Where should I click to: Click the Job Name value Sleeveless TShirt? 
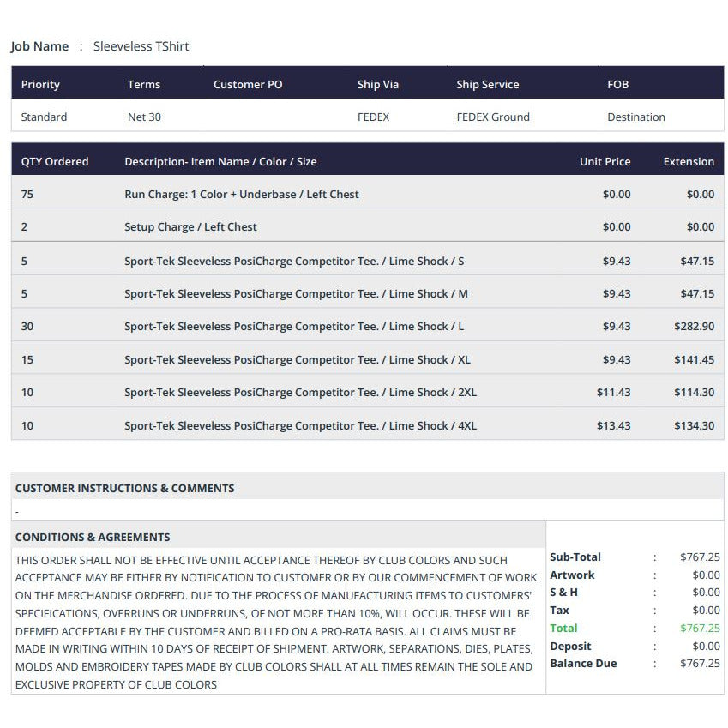click(141, 46)
